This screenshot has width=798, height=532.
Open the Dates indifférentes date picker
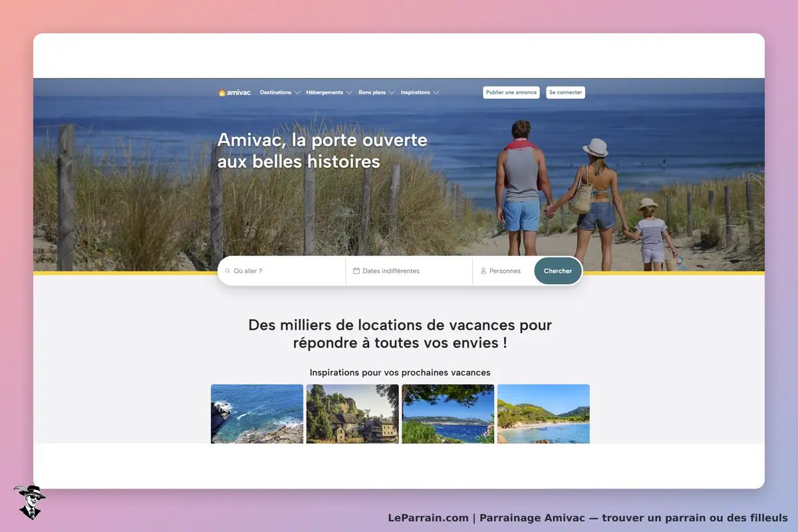tap(409, 271)
